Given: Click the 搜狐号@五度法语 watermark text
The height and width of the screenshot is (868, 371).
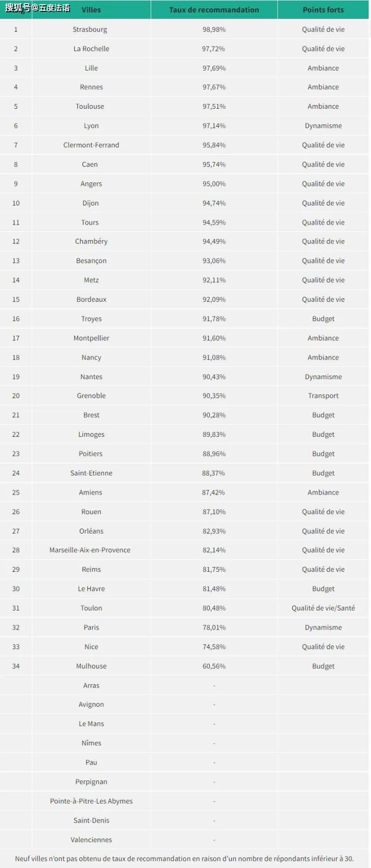Looking at the screenshot, I should (38, 8).
